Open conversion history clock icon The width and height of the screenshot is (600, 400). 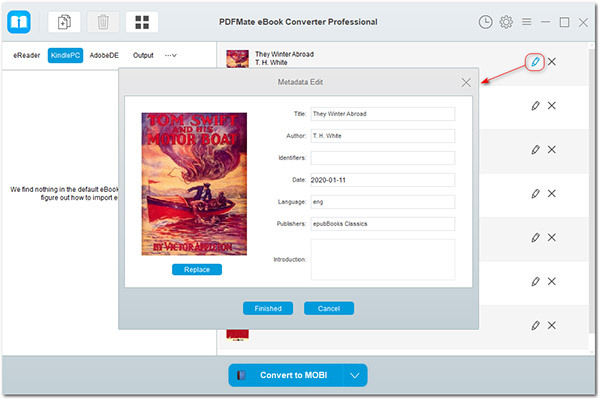[485, 21]
